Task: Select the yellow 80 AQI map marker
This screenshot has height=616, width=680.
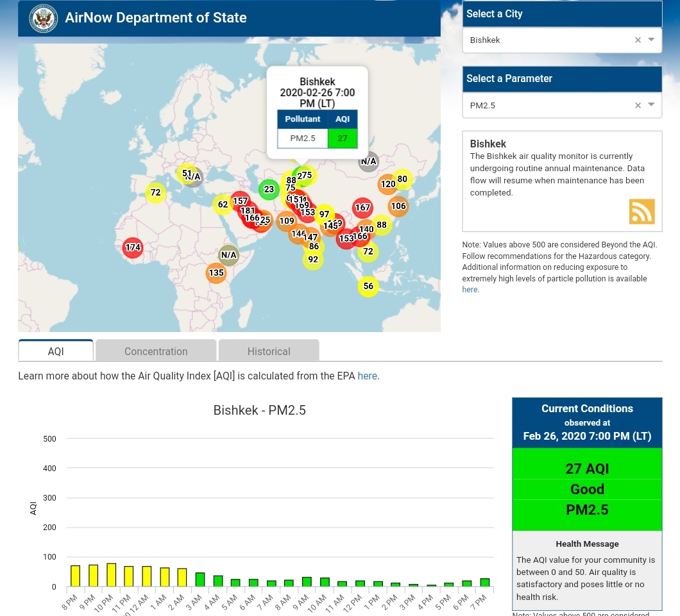Action: (402, 179)
